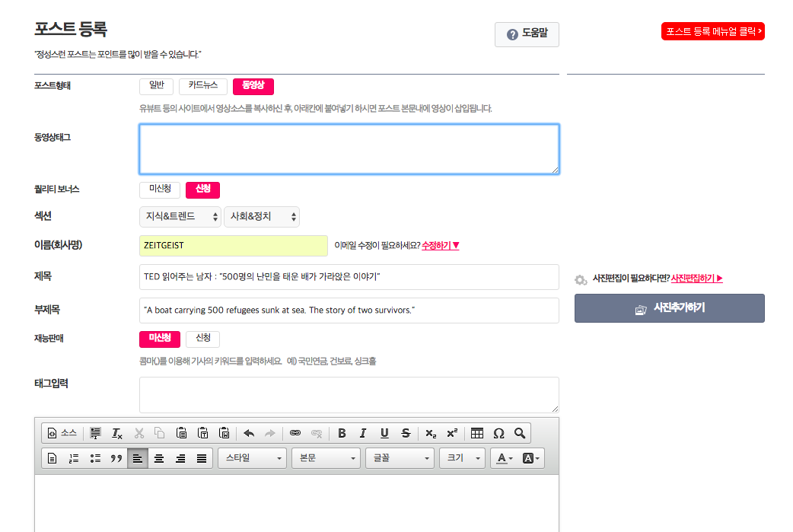793x532 pixels.
Task: Open the 사회&정치 subsection dropdown
Action: (x=262, y=217)
